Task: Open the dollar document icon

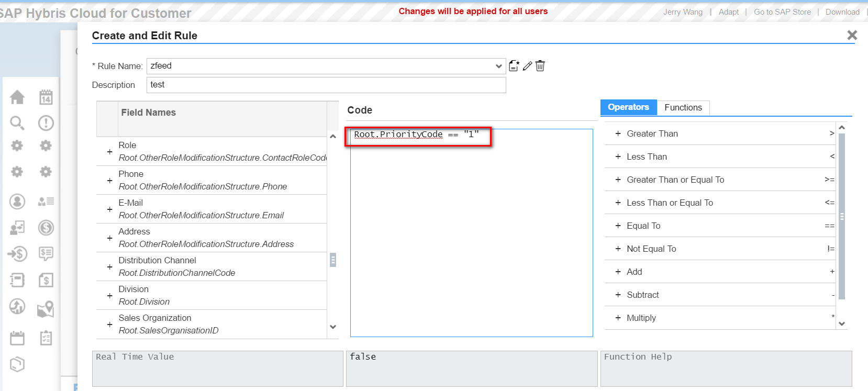Action: click(46, 280)
